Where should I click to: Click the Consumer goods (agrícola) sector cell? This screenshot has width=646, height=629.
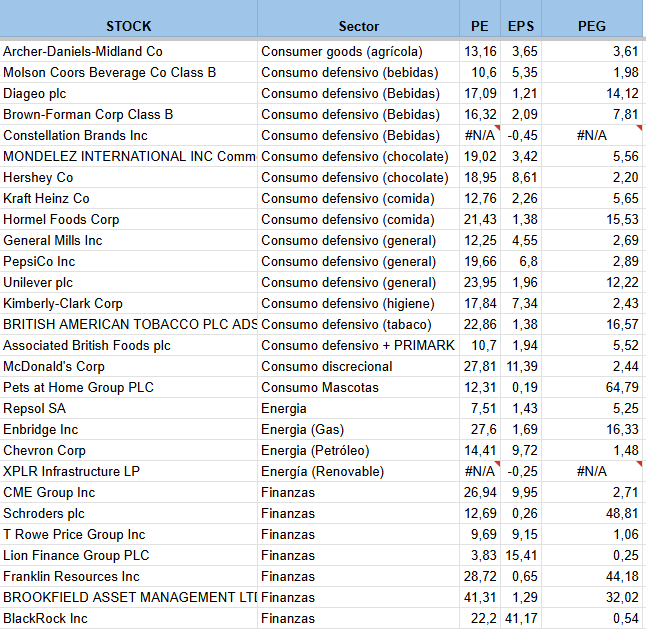358,51
